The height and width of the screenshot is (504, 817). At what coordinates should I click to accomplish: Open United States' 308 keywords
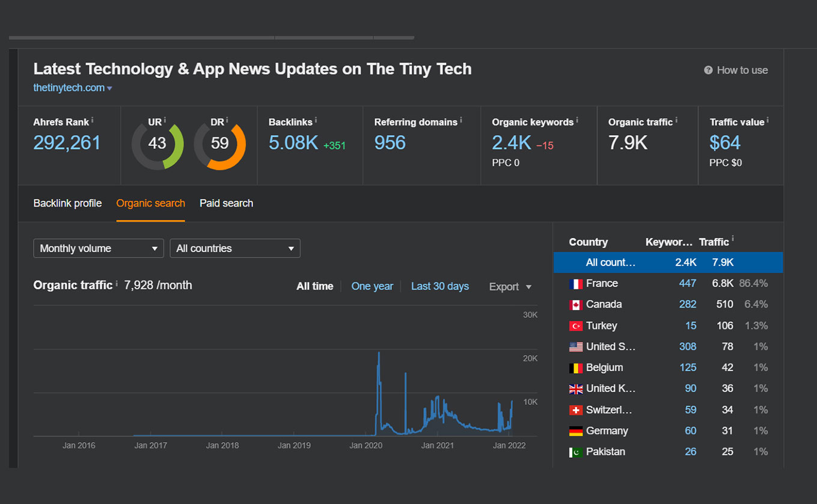[688, 347]
